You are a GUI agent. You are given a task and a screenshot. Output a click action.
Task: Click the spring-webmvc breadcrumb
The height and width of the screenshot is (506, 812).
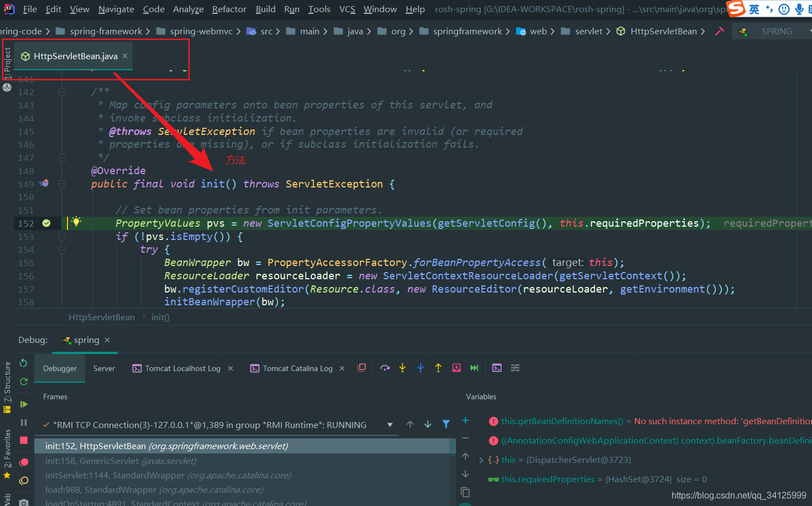pos(195,32)
